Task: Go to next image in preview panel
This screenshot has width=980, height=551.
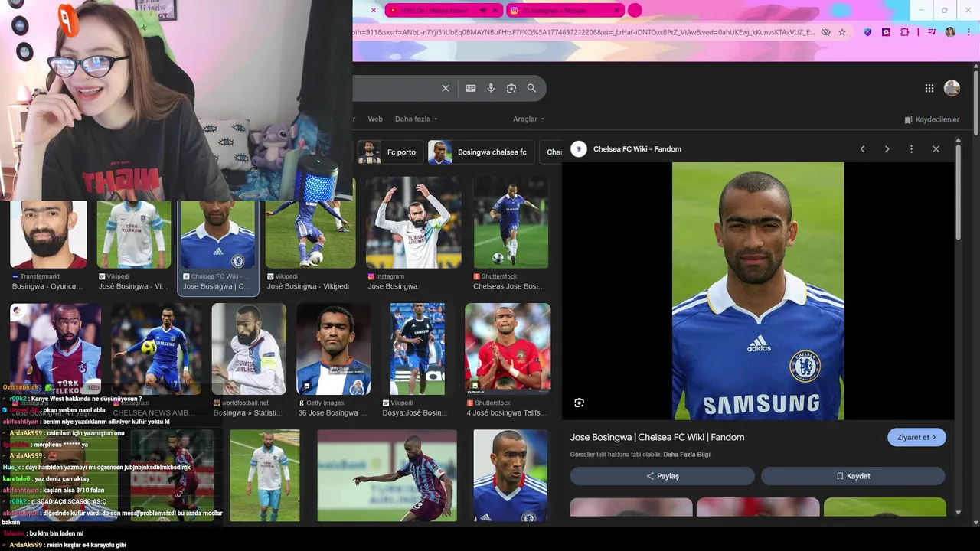Action: pyautogui.click(x=887, y=149)
